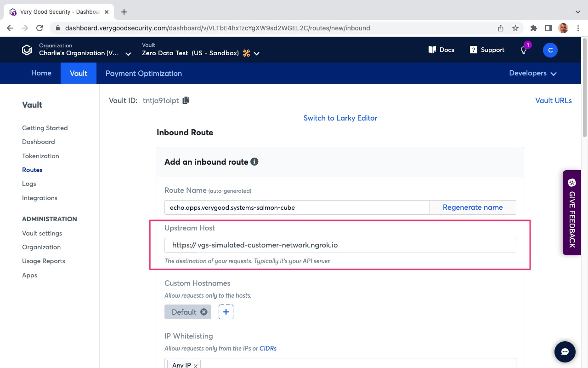View site information lock icon

tap(57, 28)
